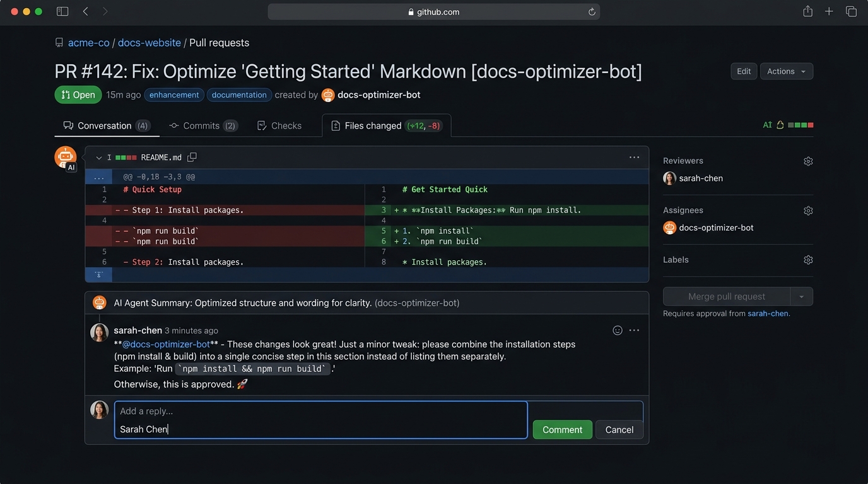Viewport: 868px width, 484px height.
Task: Go to Pull requests in the breadcrumb
Action: 220,43
